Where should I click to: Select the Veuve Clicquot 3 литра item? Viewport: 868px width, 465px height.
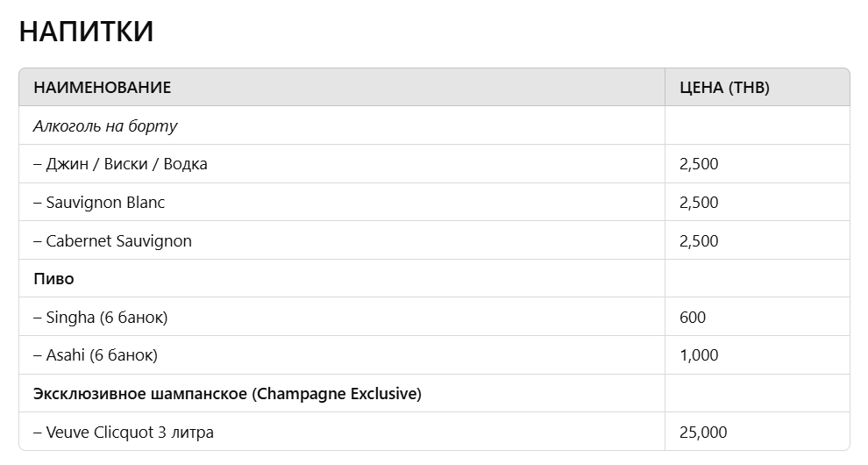coord(124,433)
